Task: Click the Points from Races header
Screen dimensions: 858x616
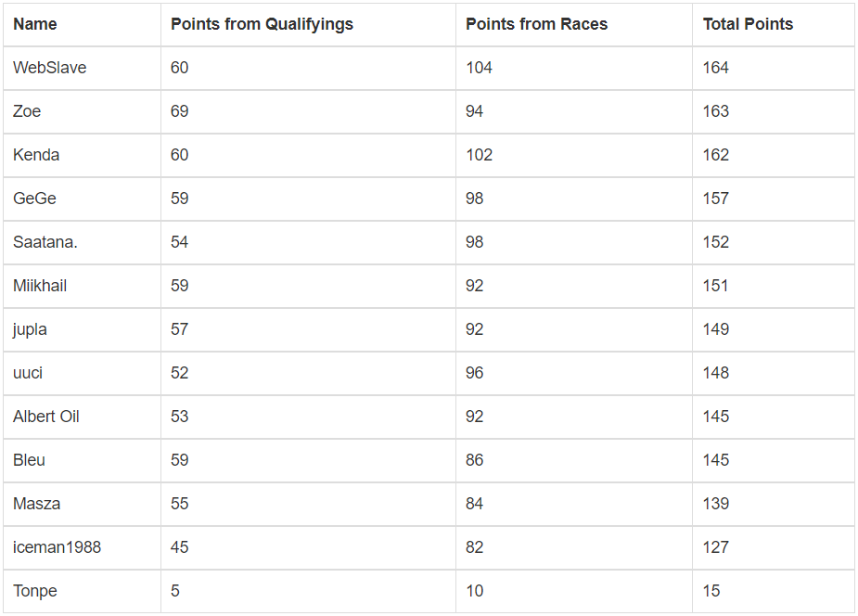Action: (536, 24)
